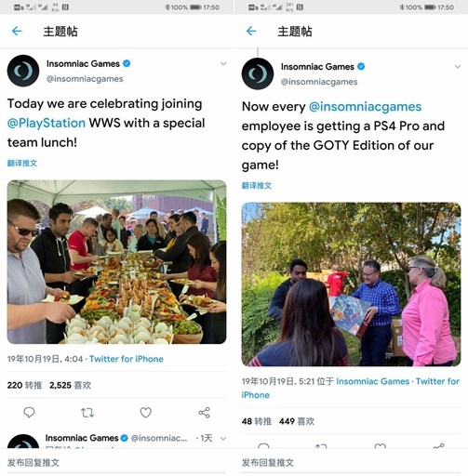Tap the back arrow in right thread header

click(251, 31)
